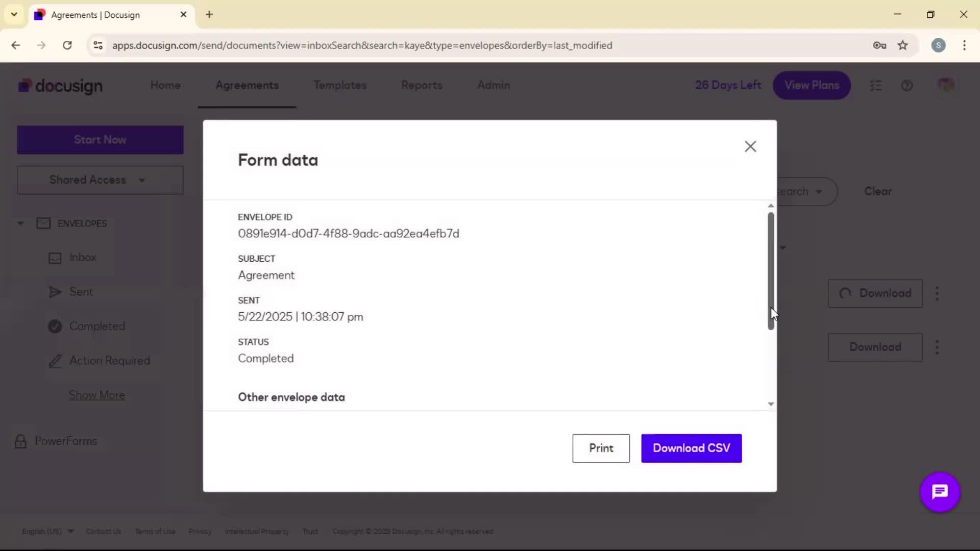The height and width of the screenshot is (551, 980).
Task: Clear the search filters
Action: [878, 191]
